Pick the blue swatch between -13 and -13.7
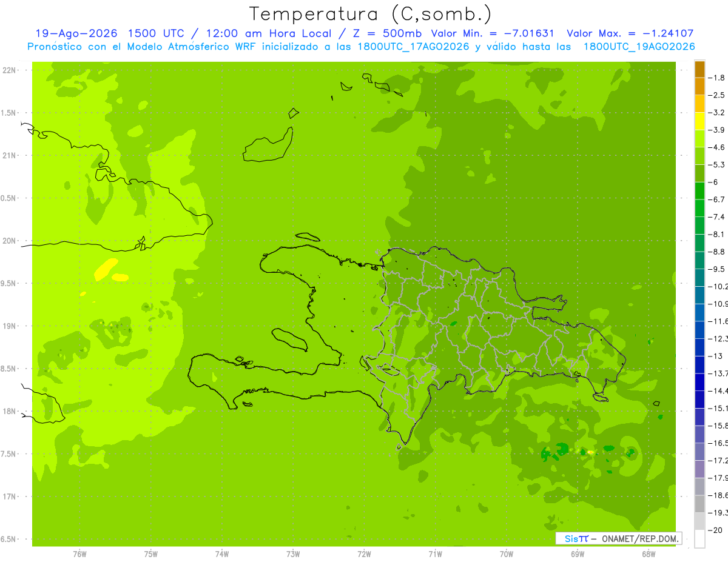Screen dimensions: 728x562 (699, 364)
